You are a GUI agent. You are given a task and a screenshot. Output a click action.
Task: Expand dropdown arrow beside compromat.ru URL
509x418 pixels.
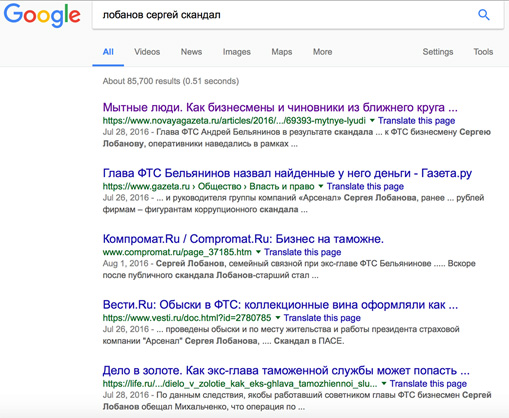258,252
